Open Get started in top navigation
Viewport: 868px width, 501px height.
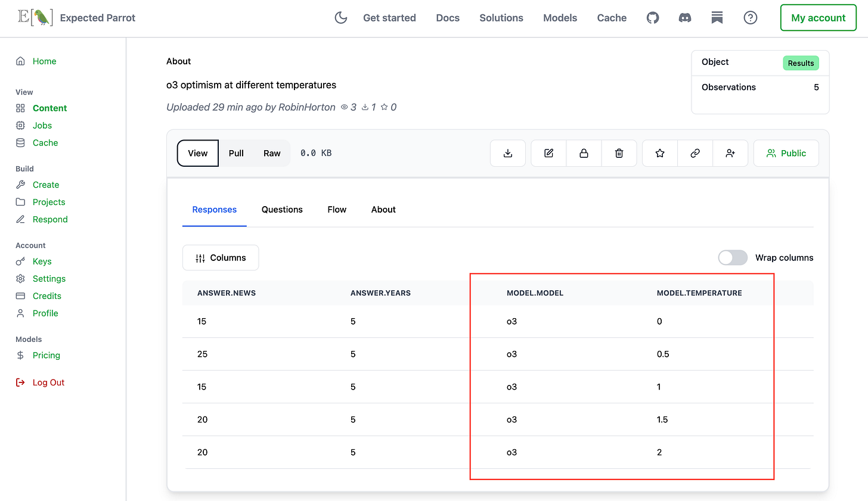(x=389, y=18)
